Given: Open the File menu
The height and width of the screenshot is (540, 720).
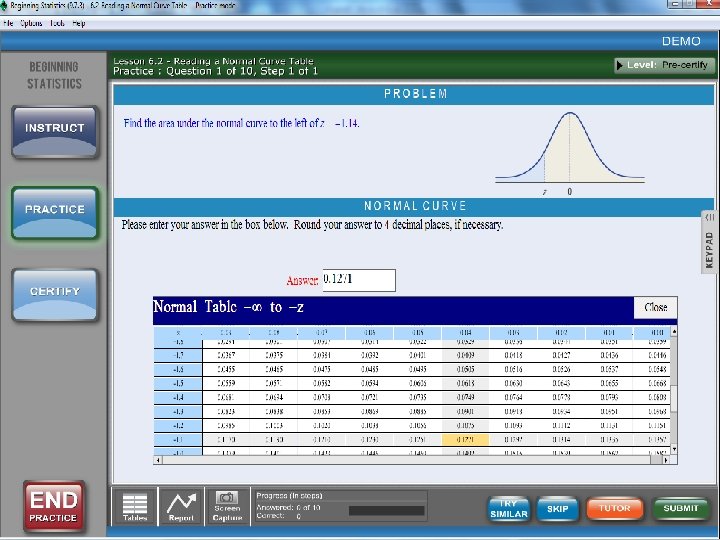Looking at the screenshot, I should (8, 23).
